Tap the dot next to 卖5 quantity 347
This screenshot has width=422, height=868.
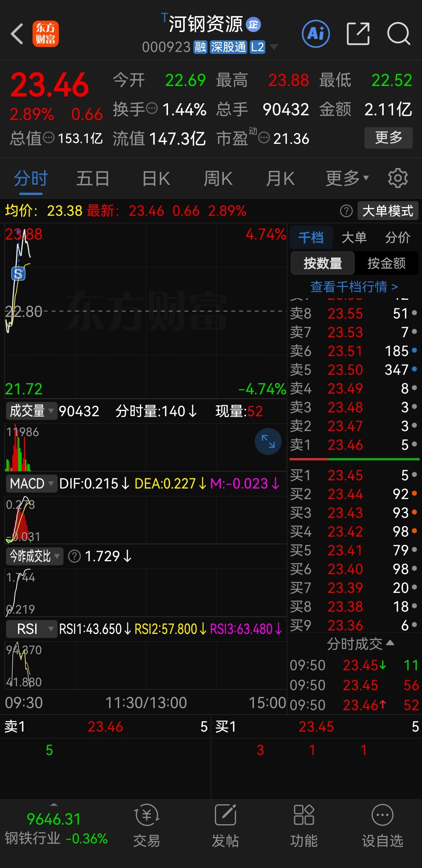(414, 369)
